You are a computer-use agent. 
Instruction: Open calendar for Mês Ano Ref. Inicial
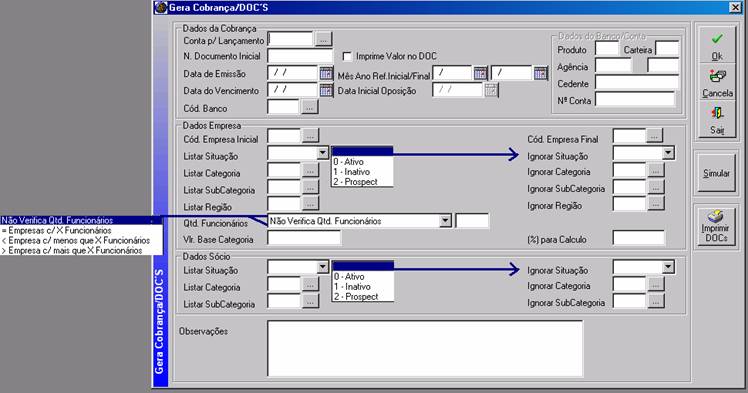(x=480, y=73)
